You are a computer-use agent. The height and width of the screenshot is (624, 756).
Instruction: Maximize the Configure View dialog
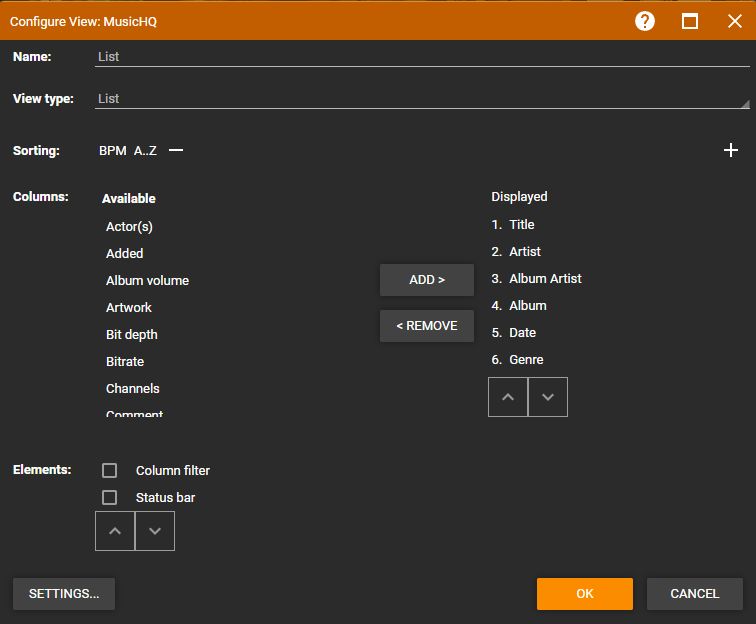(689, 21)
